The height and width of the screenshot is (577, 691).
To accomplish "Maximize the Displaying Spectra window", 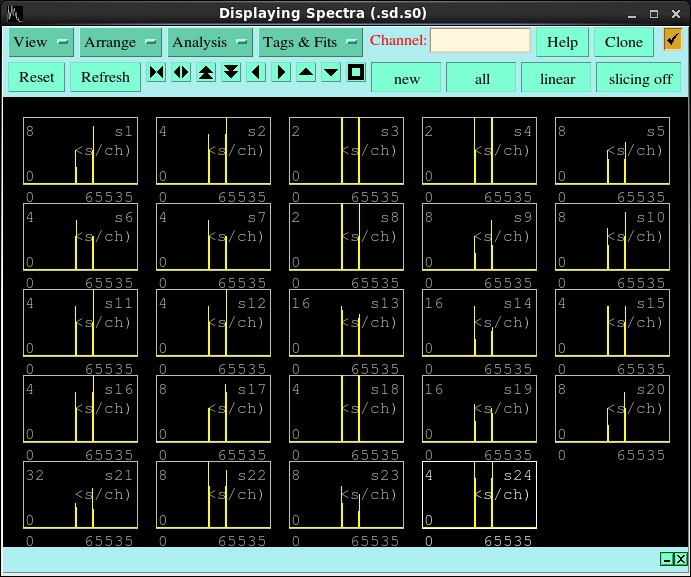I will pyautogui.click(x=654, y=14).
